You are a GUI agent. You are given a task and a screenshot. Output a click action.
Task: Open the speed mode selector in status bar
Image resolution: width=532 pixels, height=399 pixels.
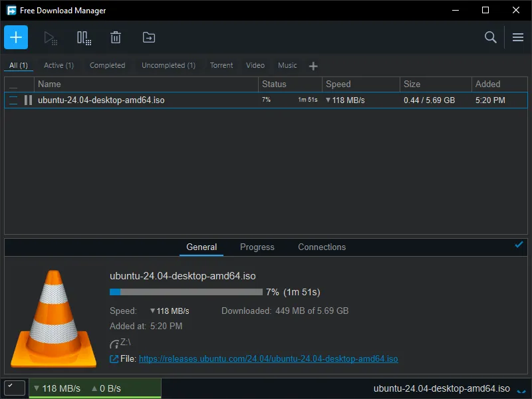coord(15,388)
